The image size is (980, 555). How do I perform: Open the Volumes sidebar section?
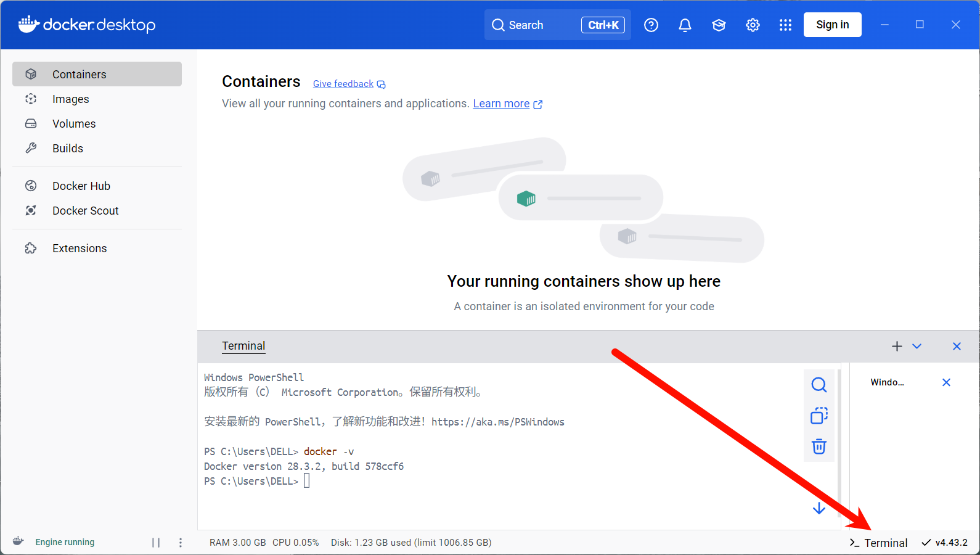coord(97,123)
